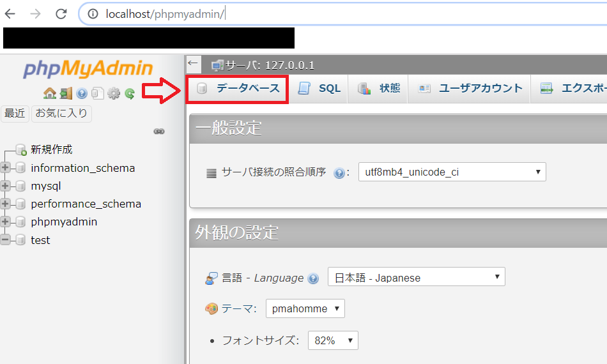The image size is (607, 364).
Task: Click browser forward arrow
Action: [x=35, y=14]
